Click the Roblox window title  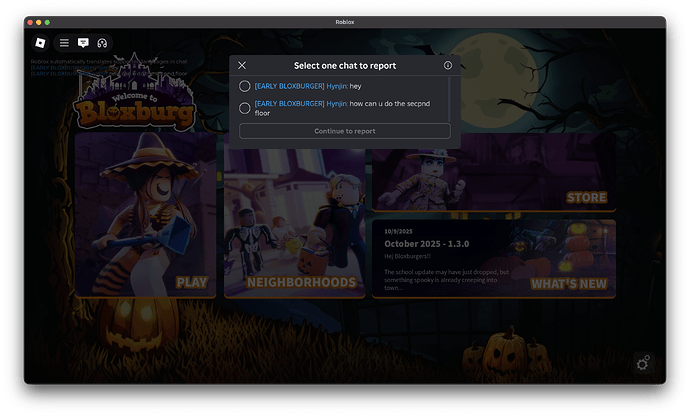pos(345,22)
